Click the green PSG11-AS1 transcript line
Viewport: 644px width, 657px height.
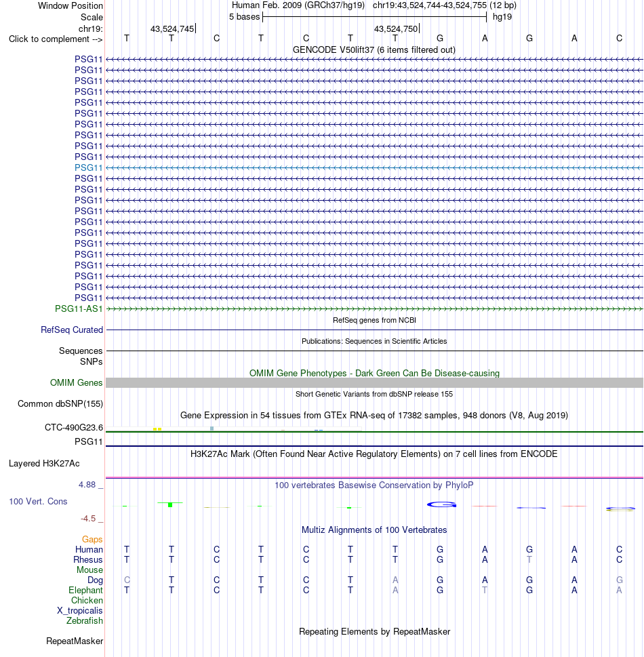coord(374,308)
